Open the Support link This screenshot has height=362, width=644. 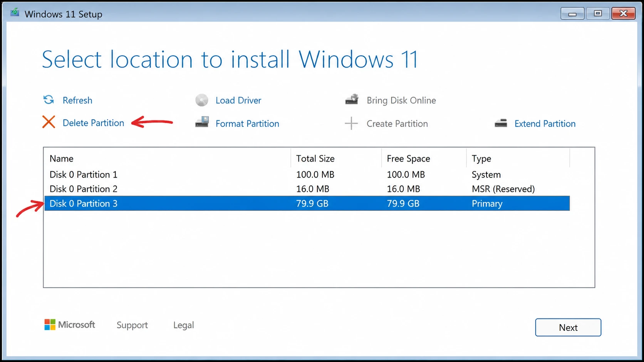click(x=132, y=325)
